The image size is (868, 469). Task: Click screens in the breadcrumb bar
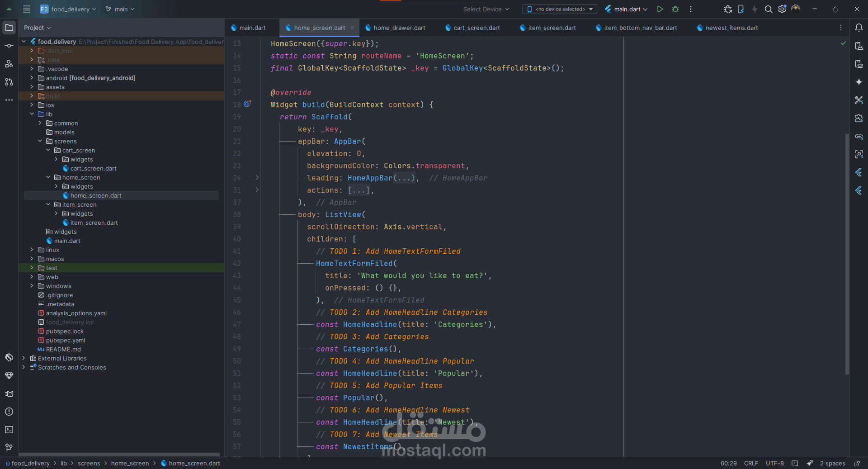(x=89, y=463)
